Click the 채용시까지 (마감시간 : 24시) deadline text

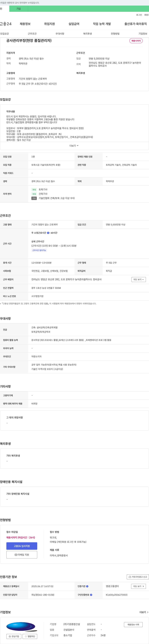[21, 537]
